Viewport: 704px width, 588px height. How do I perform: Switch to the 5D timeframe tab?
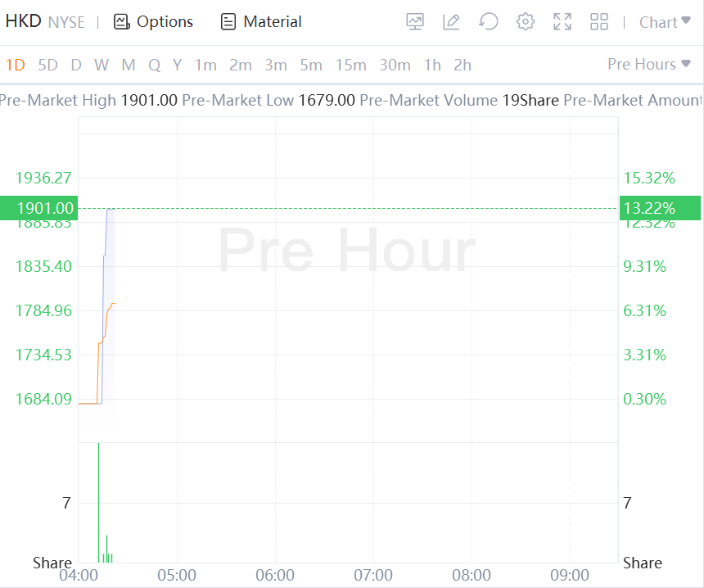click(48, 65)
